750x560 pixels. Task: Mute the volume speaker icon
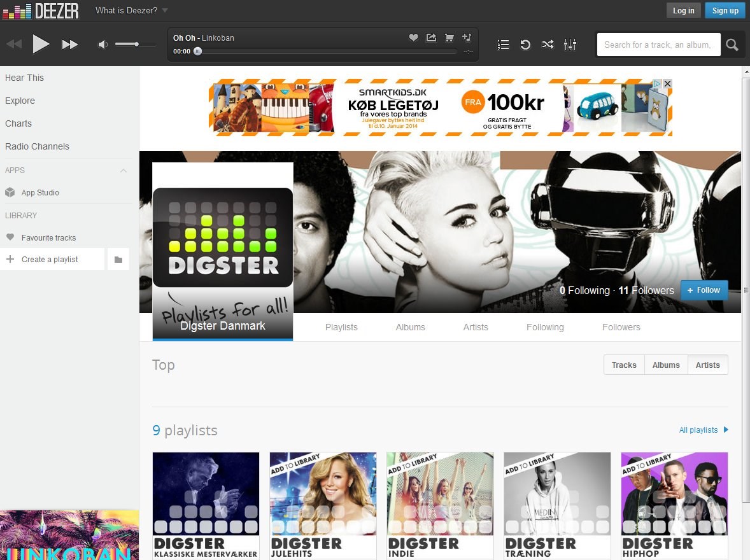click(103, 45)
